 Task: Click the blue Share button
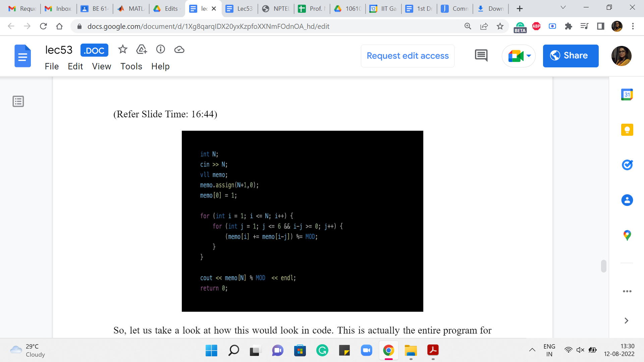tap(571, 56)
